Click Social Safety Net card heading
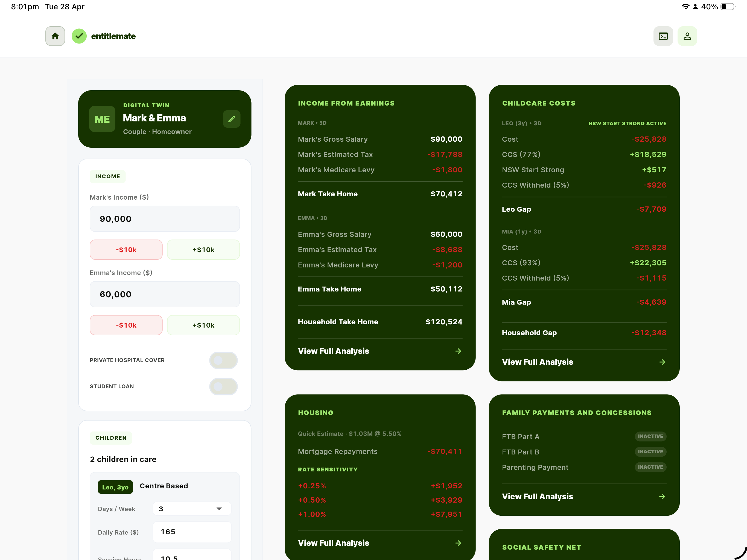 tap(541, 547)
